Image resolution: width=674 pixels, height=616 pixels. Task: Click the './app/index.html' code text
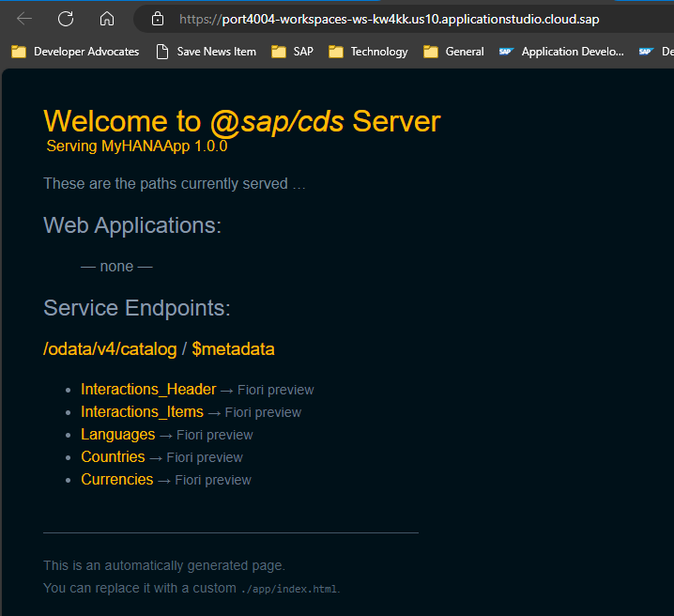click(x=289, y=589)
